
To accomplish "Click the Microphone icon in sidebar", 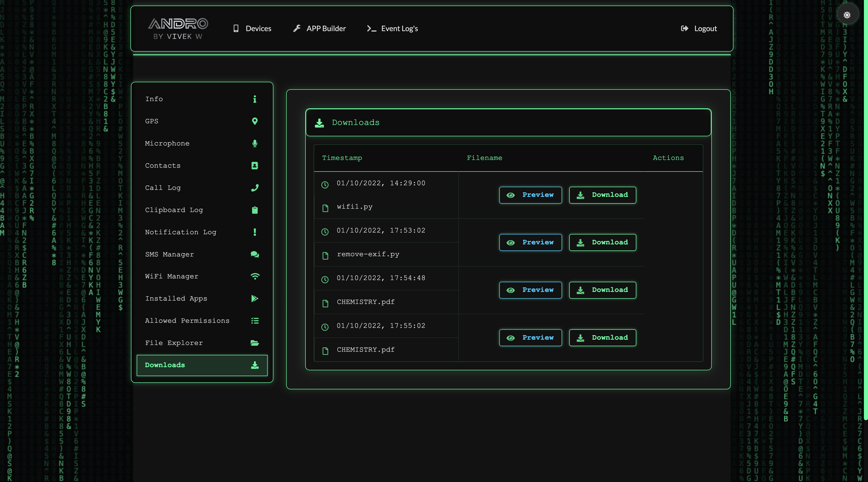I will click(x=255, y=143).
